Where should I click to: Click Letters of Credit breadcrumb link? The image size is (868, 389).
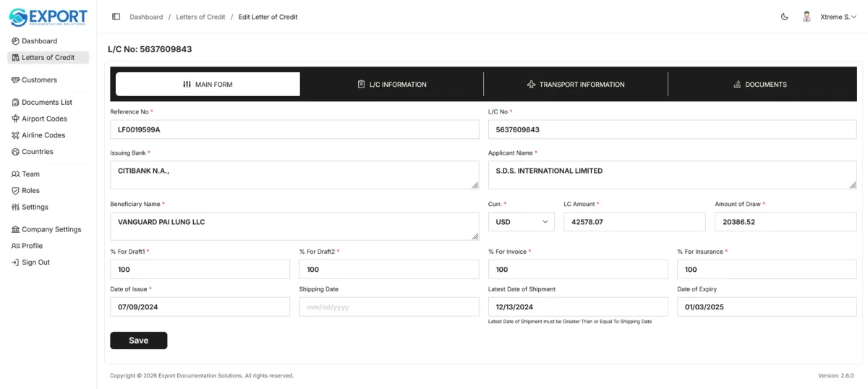tap(201, 17)
